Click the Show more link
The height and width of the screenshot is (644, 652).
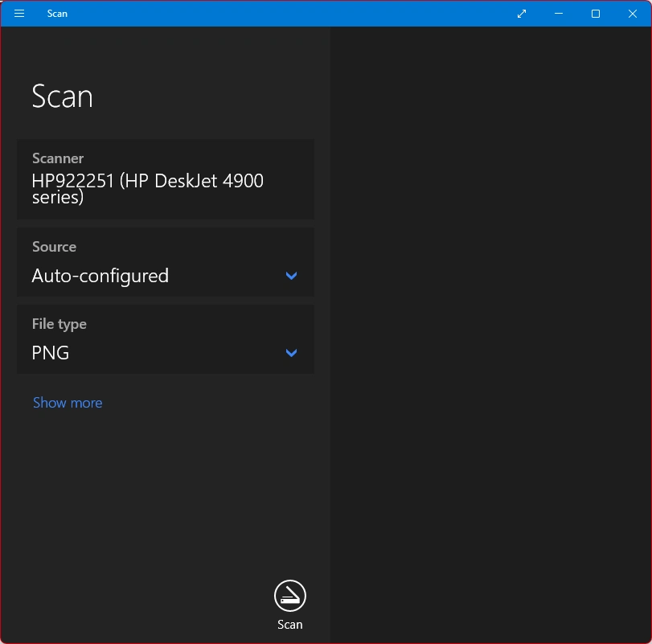(x=68, y=403)
